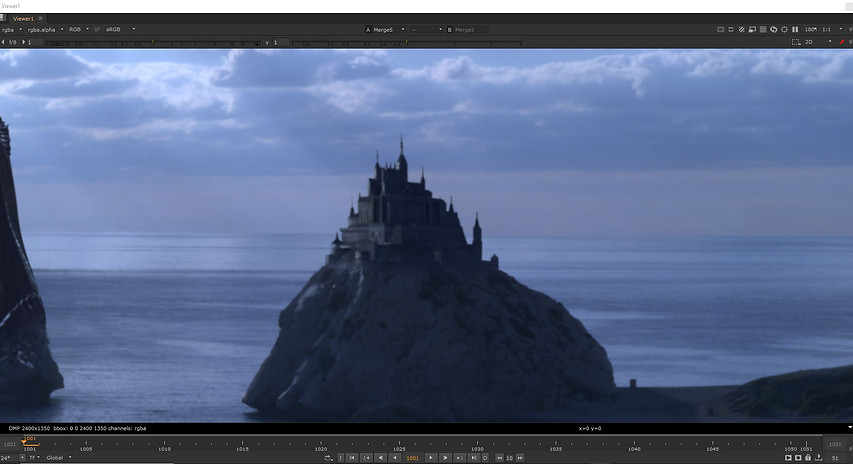This screenshot has height=464, width=853.
Task: Go to the last frame
Action: (474, 458)
